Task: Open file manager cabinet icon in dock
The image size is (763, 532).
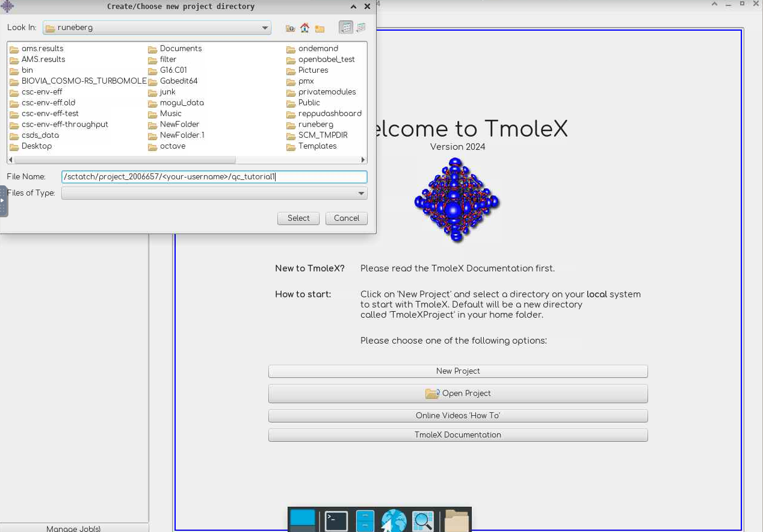Action: pyautogui.click(x=365, y=521)
